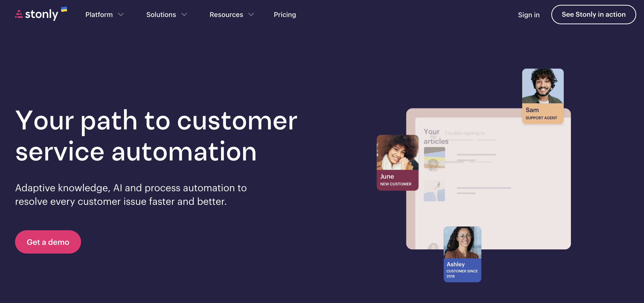Expand the Platform dropdown menu
This screenshot has height=303, width=644.
click(104, 14)
